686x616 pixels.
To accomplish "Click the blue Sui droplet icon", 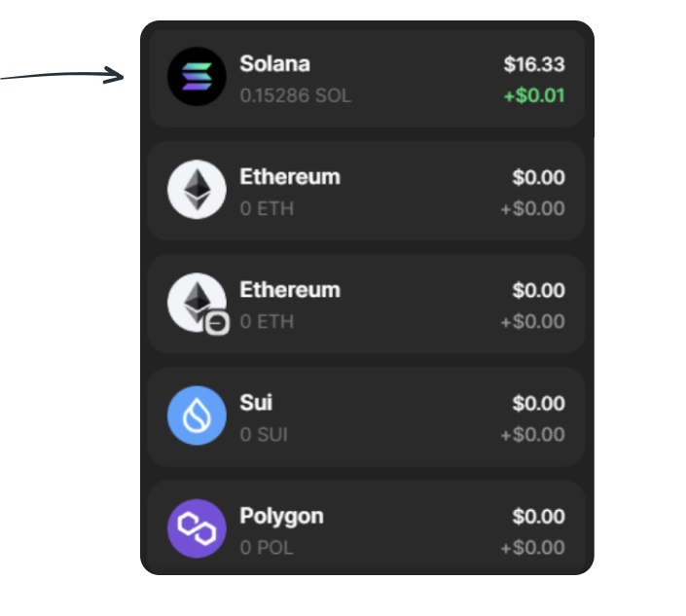I will point(197,416).
